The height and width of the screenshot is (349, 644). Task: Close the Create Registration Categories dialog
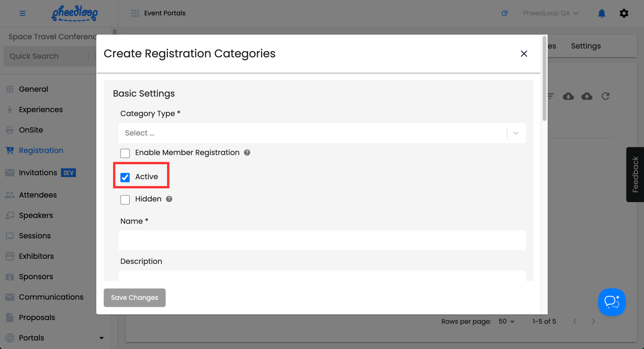(524, 53)
